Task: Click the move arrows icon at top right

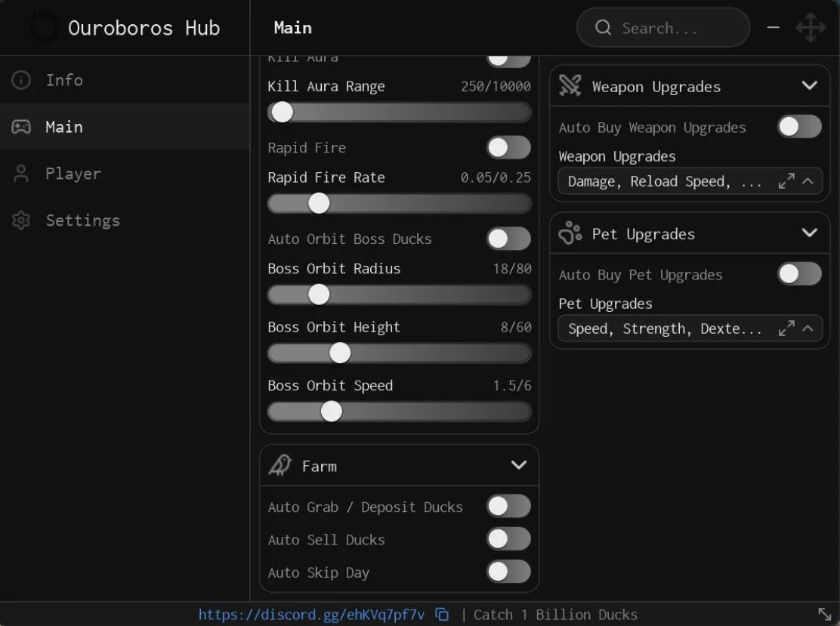Action: tap(811, 27)
